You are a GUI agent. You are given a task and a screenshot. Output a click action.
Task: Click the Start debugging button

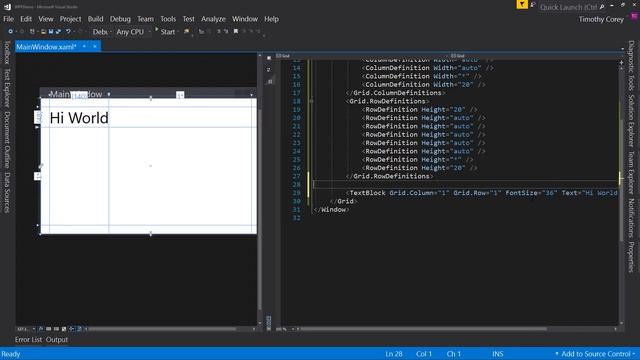point(165,32)
